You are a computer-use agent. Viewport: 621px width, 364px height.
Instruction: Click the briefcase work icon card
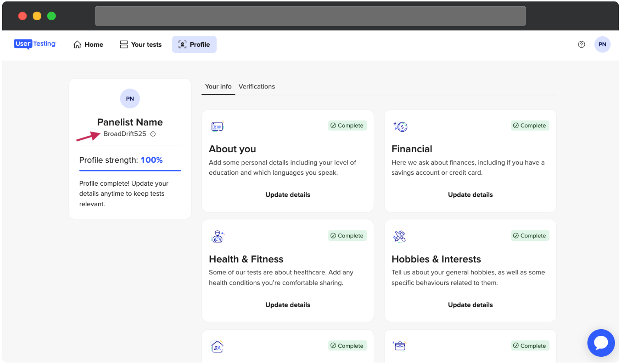point(399,346)
